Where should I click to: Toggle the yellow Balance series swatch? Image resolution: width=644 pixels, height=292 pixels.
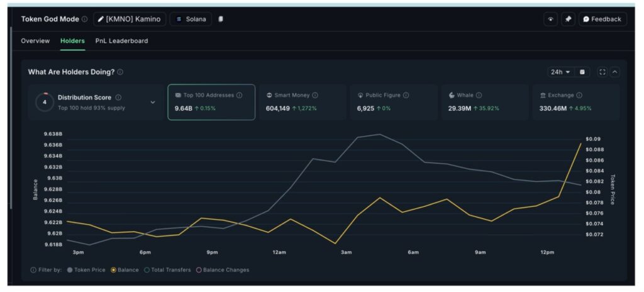[x=113, y=270]
